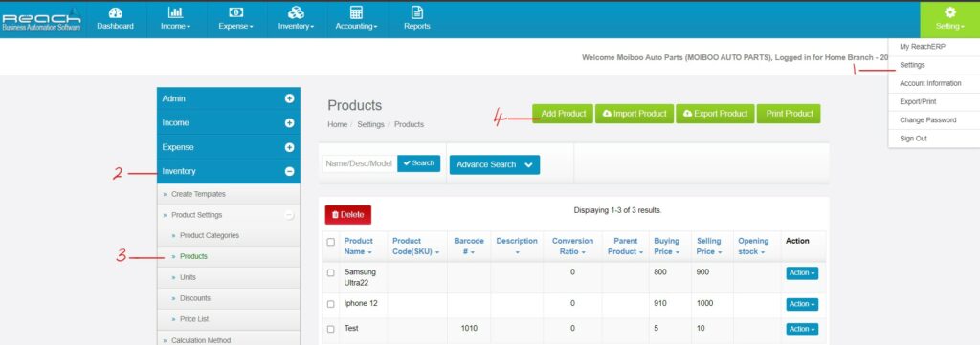Sort by Opening stock column
Screen dimensions: 980x345
(753, 247)
